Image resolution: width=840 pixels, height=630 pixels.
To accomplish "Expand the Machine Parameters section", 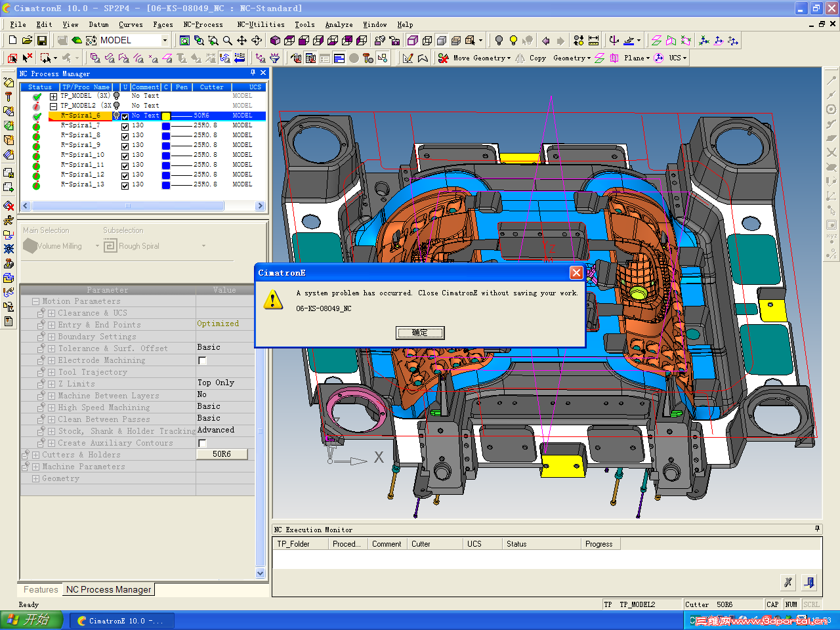I will [35, 467].
